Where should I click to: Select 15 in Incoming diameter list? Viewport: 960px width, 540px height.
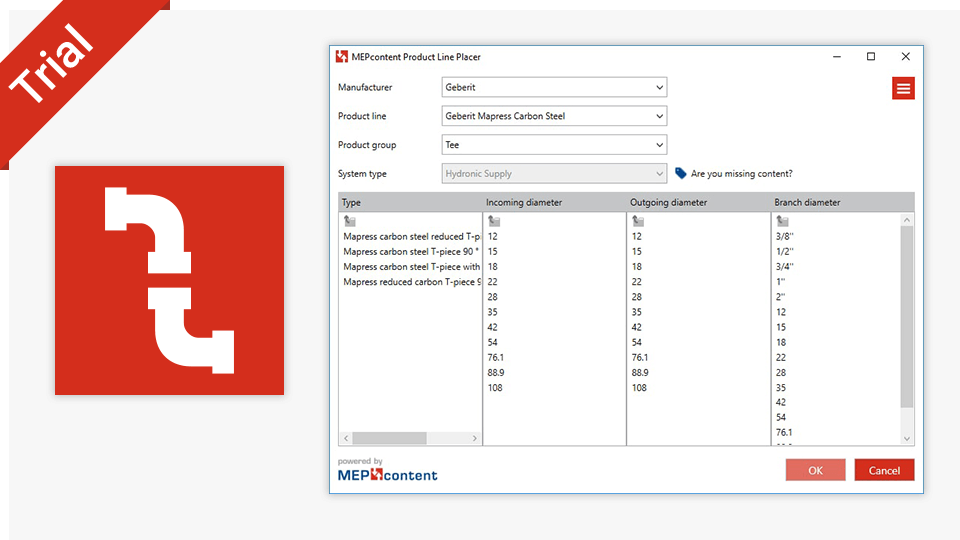tap(492, 252)
